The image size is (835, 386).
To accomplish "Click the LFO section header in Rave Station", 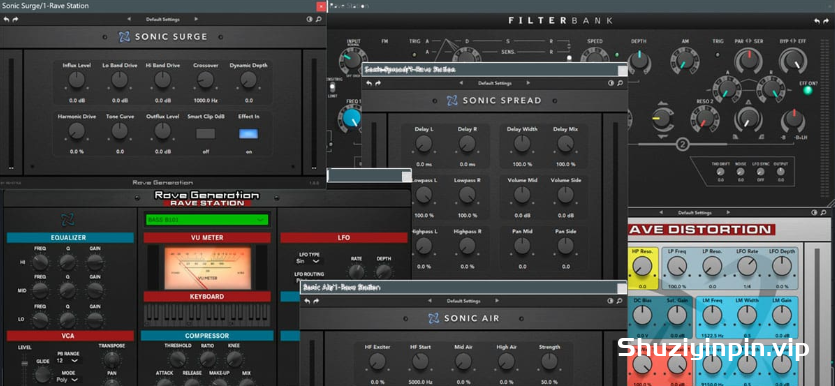I will (344, 238).
